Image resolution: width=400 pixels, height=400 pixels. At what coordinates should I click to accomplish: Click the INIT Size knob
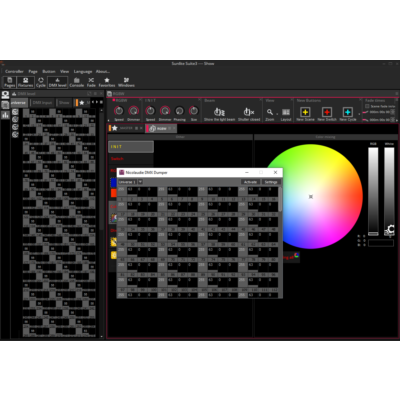(x=194, y=111)
